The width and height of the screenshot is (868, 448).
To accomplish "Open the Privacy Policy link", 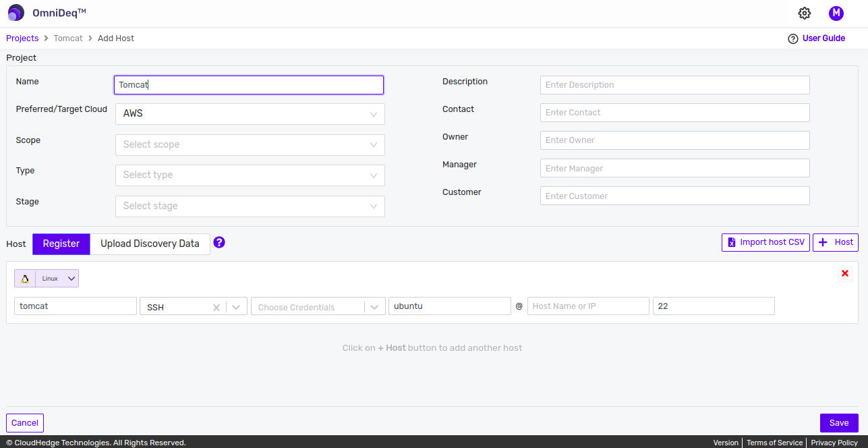I will click(834, 443).
